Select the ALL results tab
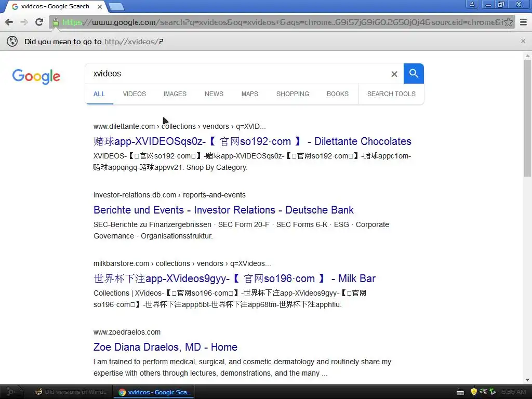 pyautogui.click(x=99, y=94)
